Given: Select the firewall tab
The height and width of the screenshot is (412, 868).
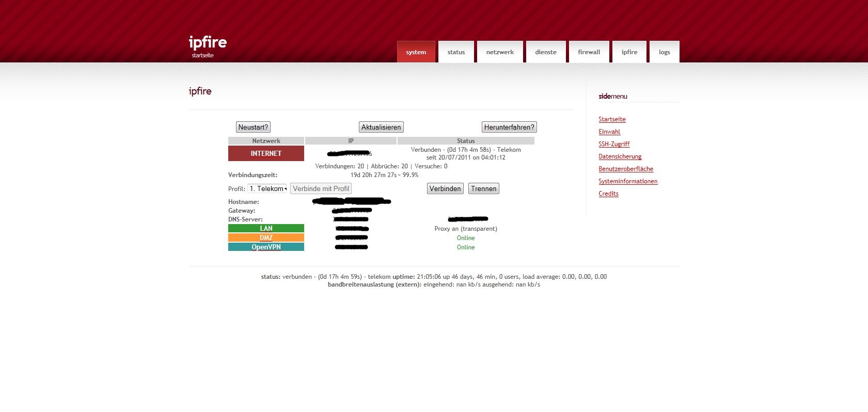Looking at the screenshot, I should tap(589, 52).
